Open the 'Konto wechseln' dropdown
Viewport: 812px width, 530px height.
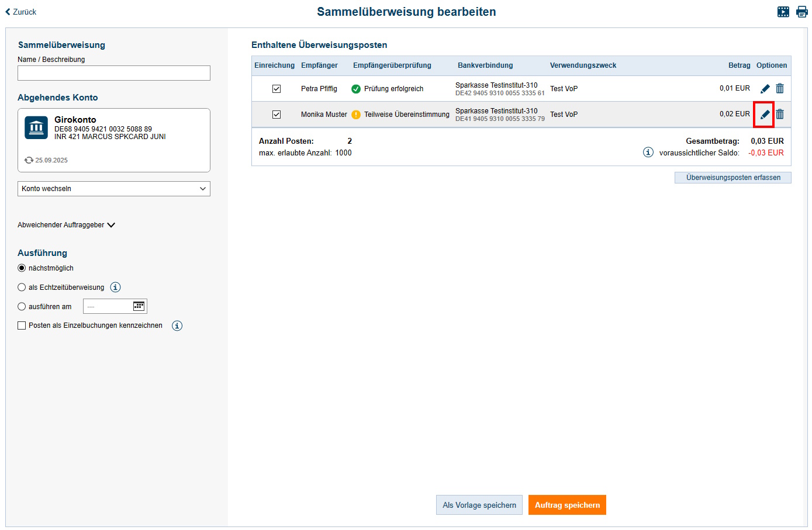(x=114, y=189)
